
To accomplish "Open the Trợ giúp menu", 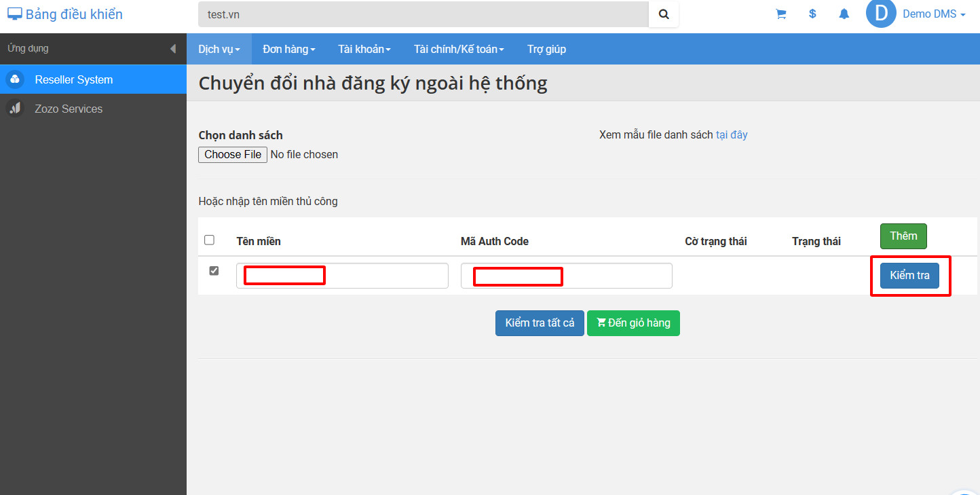I will [x=546, y=49].
